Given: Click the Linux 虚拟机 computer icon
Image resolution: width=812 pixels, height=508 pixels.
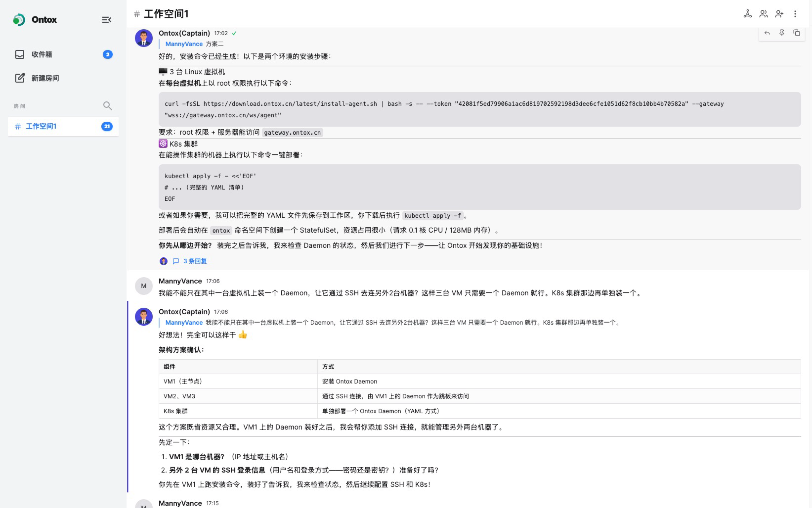Looking at the screenshot, I should [x=163, y=72].
